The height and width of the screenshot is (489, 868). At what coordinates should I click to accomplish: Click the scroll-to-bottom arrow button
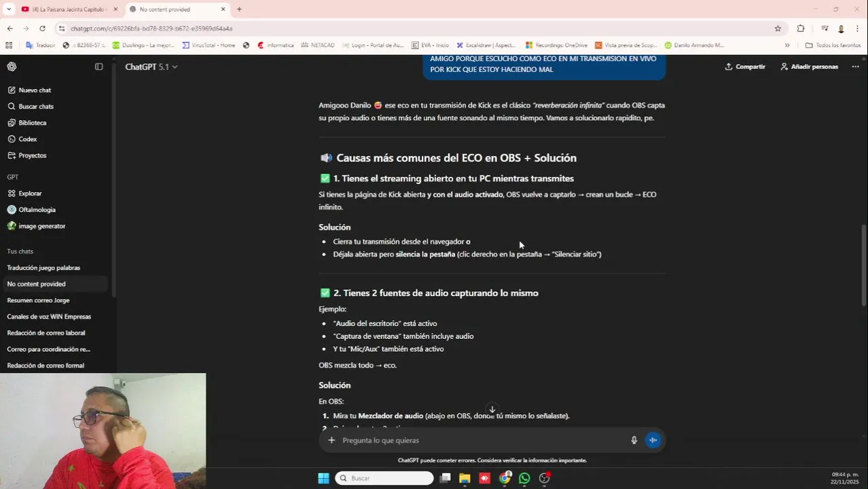492,410
